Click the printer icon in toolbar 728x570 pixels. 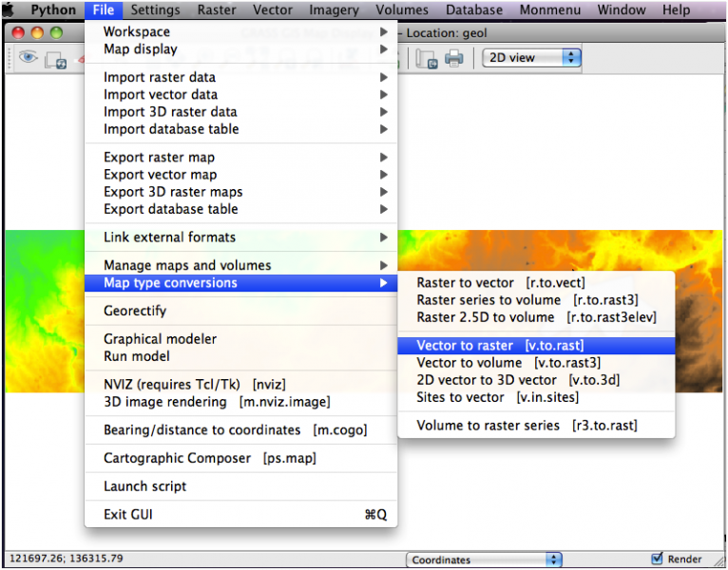click(x=454, y=59)
